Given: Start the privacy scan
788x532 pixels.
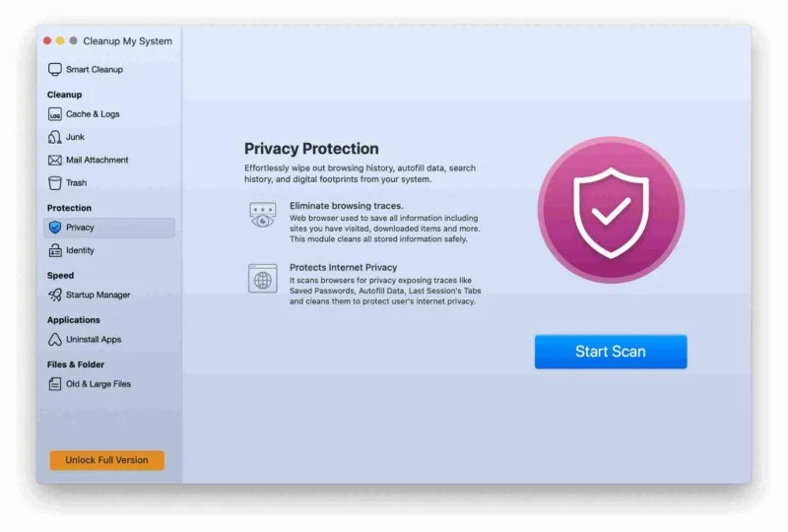Looking at the screenshot, I should tap(611, 352).
